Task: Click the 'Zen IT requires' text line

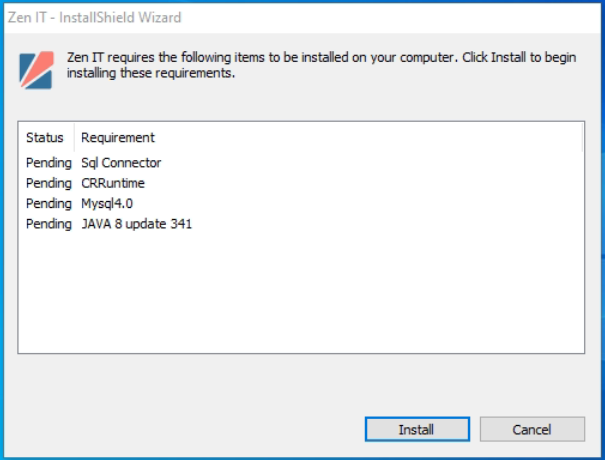Action: (x=321, y=57)
